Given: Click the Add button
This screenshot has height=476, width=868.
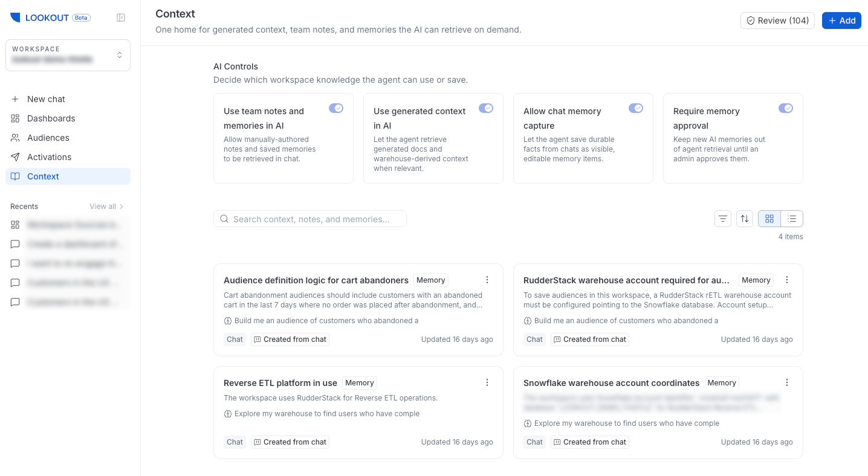Looking at the screenshot, I should coord(841,21).
